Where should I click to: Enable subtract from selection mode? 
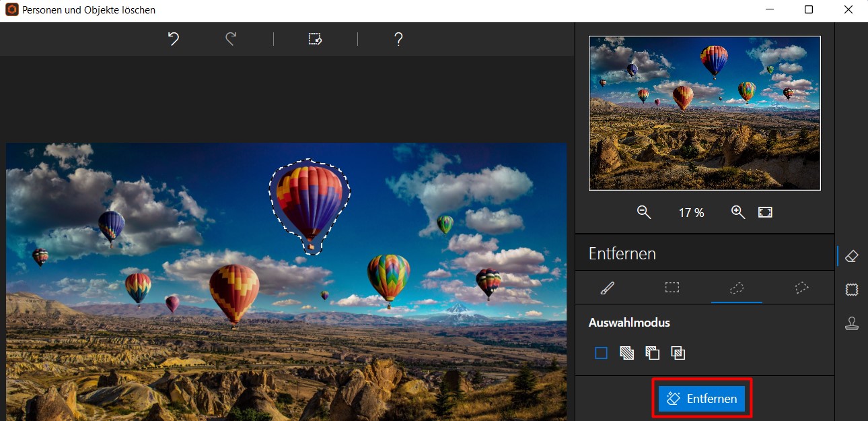pyautogui.click(x=652, y=353)
